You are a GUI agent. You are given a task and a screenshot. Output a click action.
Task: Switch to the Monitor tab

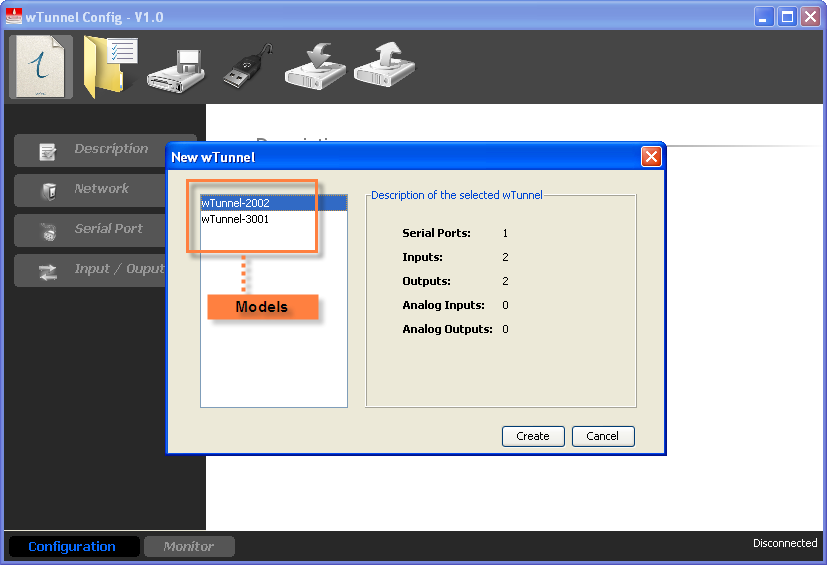pyautogui.click(x=189, y=547)
